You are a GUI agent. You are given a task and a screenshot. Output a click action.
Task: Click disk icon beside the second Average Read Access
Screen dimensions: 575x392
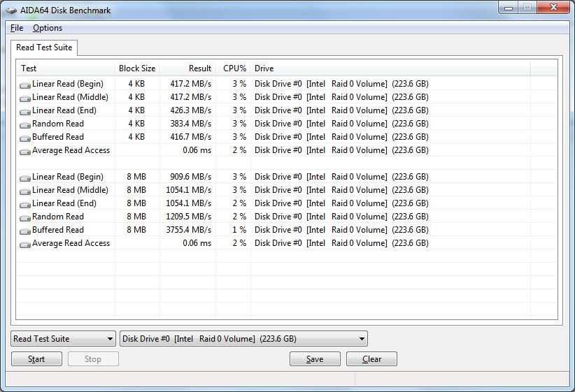coord(25,245)
